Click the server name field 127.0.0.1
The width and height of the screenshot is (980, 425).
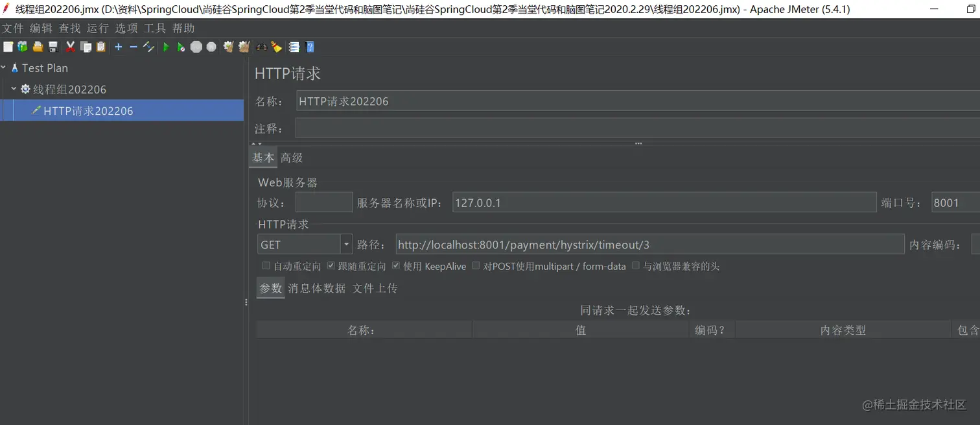tap(664, 202)
